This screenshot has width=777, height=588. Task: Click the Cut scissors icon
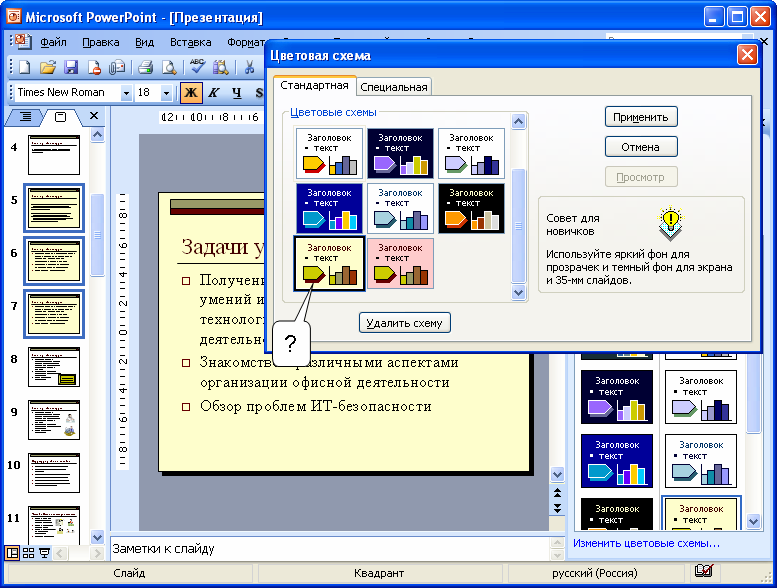point(249,67)
